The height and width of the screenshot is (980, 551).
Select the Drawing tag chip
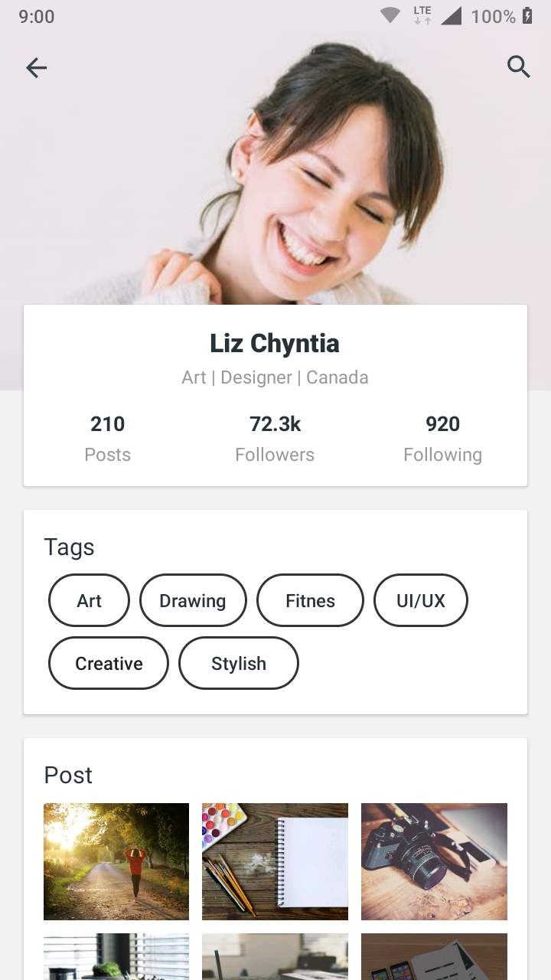click(193, 601)
